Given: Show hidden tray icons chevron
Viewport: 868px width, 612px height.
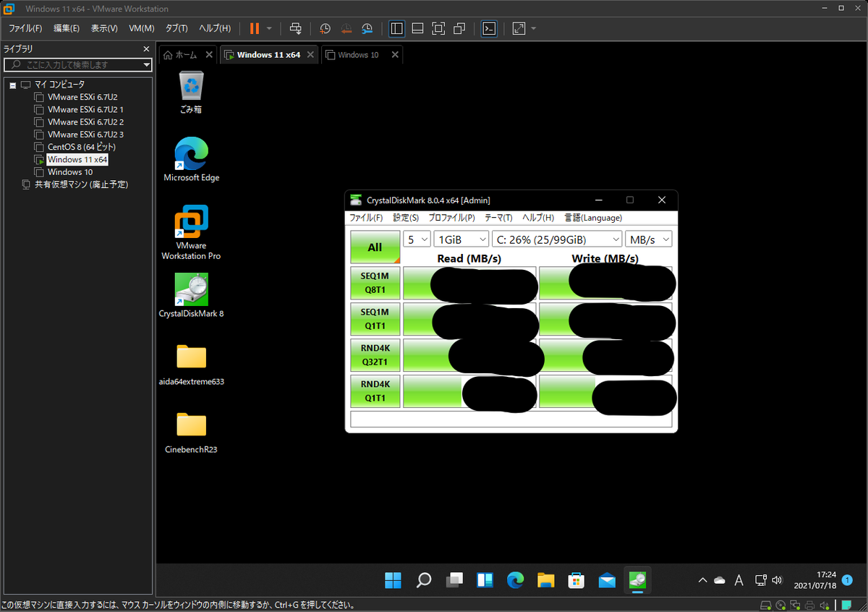Looking at the screenshot, I should click(702, 580).
